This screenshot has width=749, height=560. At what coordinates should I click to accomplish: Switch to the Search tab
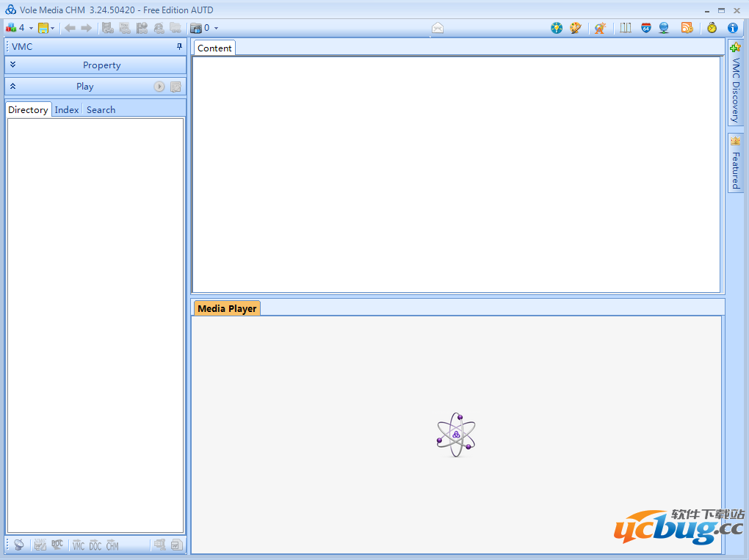[x=101, y=110]
